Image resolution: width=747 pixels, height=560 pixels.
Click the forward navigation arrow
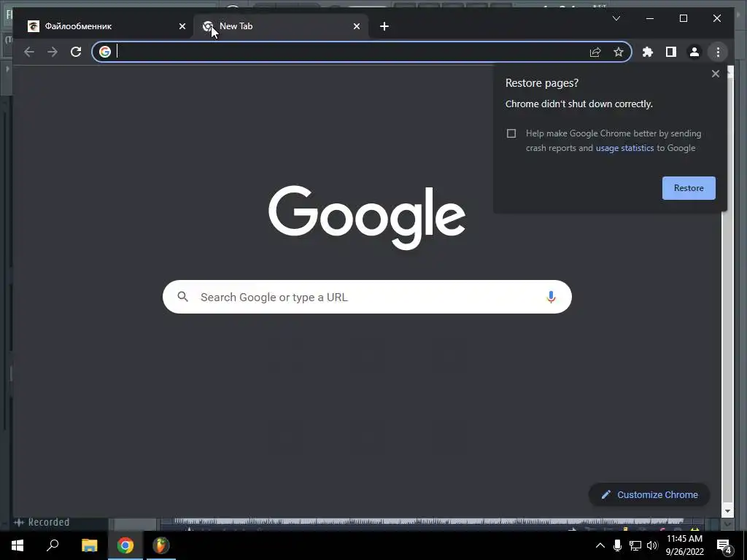click(x=53, y=52)
